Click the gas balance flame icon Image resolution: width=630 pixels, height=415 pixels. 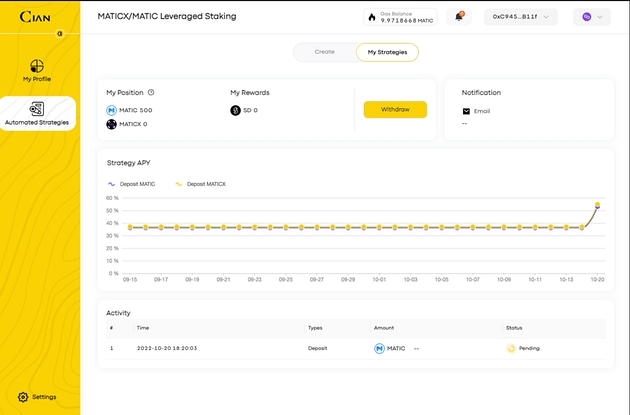coord(370,17)
